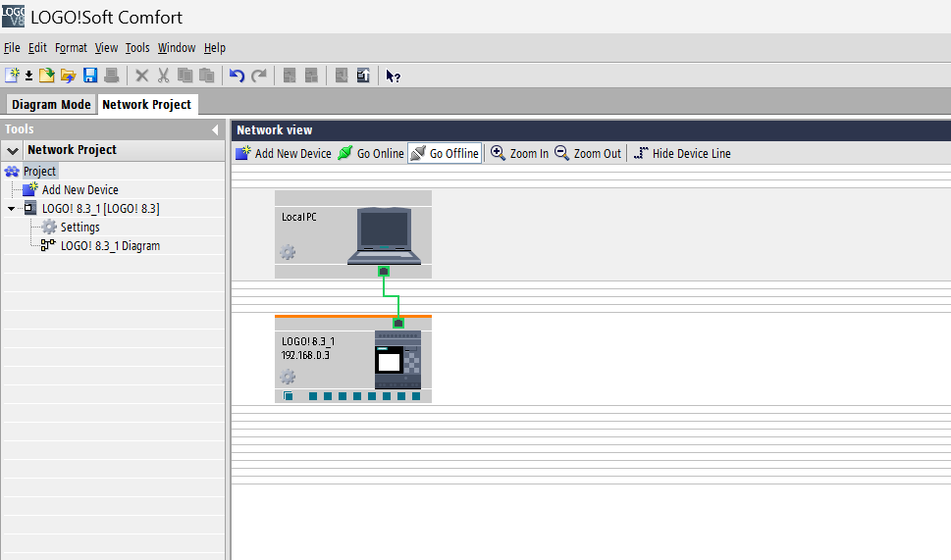
Task: Switch to the Diagram Mode tab
Action: pos(52,104)
